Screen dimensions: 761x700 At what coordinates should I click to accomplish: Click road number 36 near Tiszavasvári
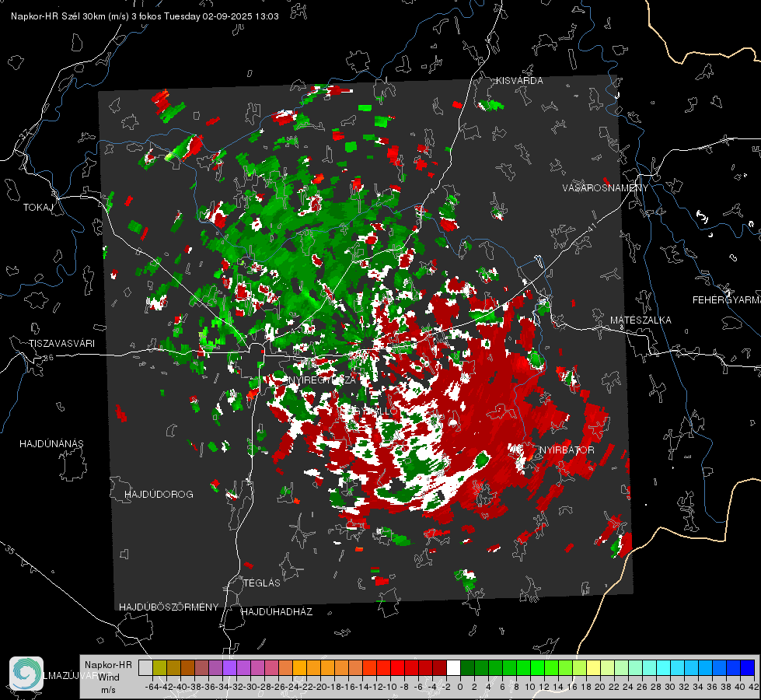pyautogui.click(x=48, y=358)
